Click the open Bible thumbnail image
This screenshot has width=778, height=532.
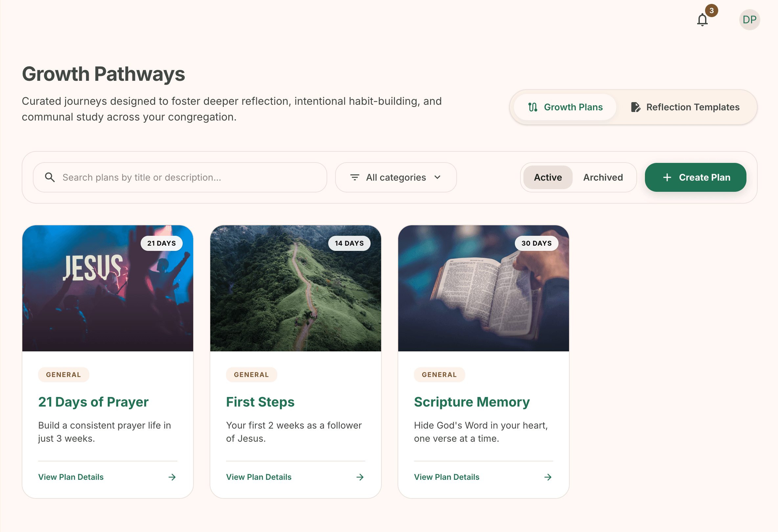[483, 288]
